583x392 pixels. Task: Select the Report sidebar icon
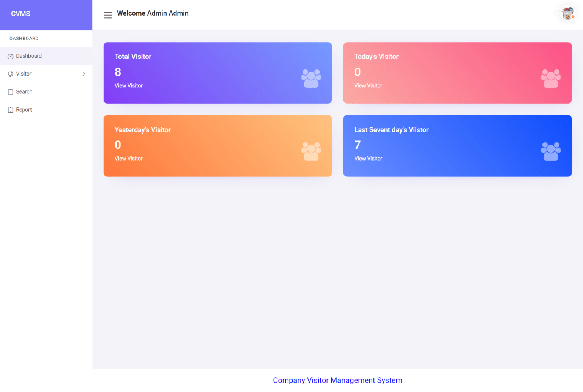tap(10, 109)
